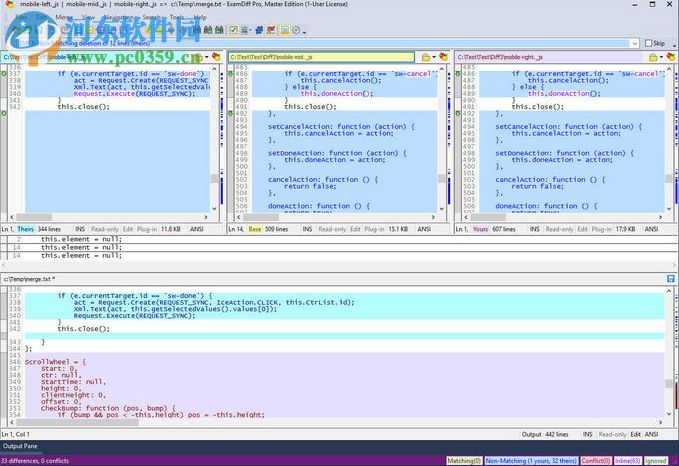
Task: Click Edit in the Yours pane status bar
Action: tap(582, 230)
